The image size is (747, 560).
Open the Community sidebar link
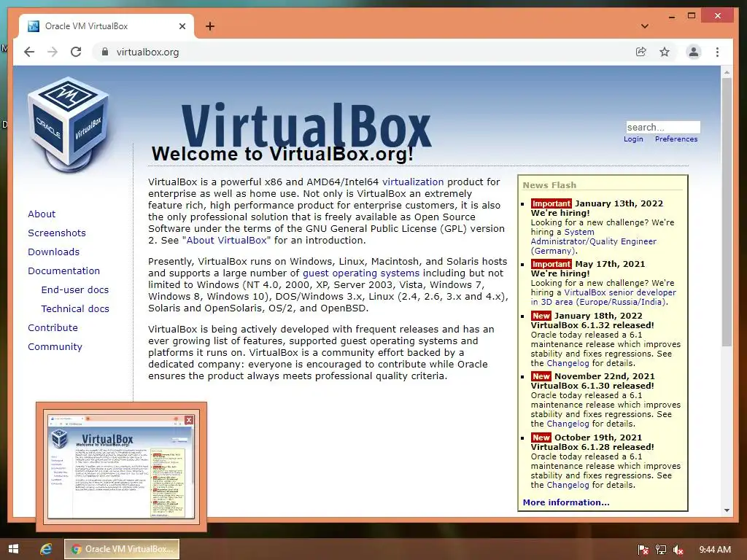click(x=55, y=346)
